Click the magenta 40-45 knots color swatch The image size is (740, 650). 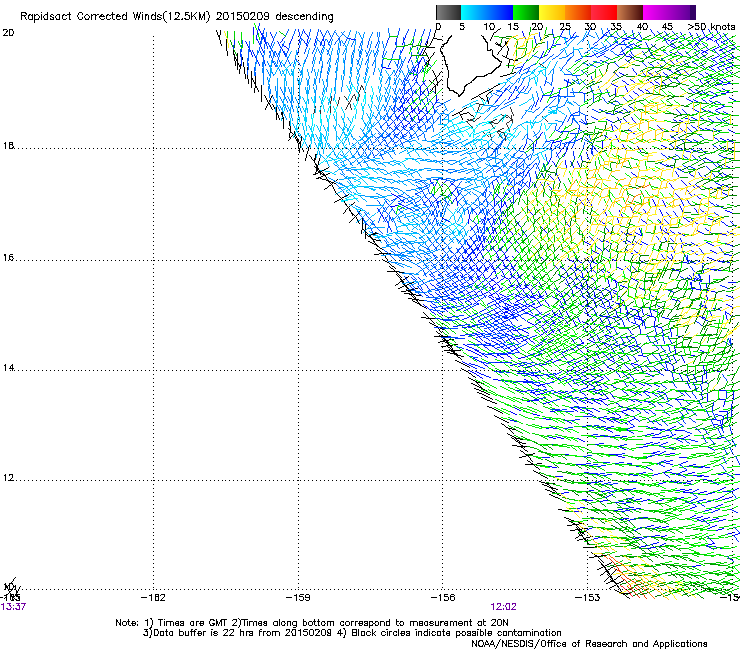tap(656, 12)
